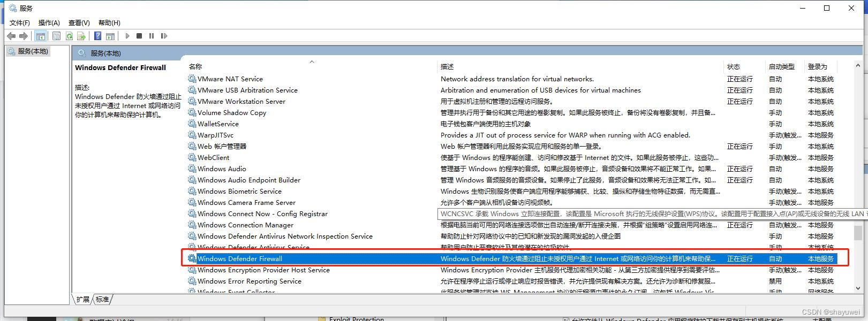Click the Windows Defender Firewall heading in description pane
Viewport: 868px width, 321px height.
click(120, 67)
